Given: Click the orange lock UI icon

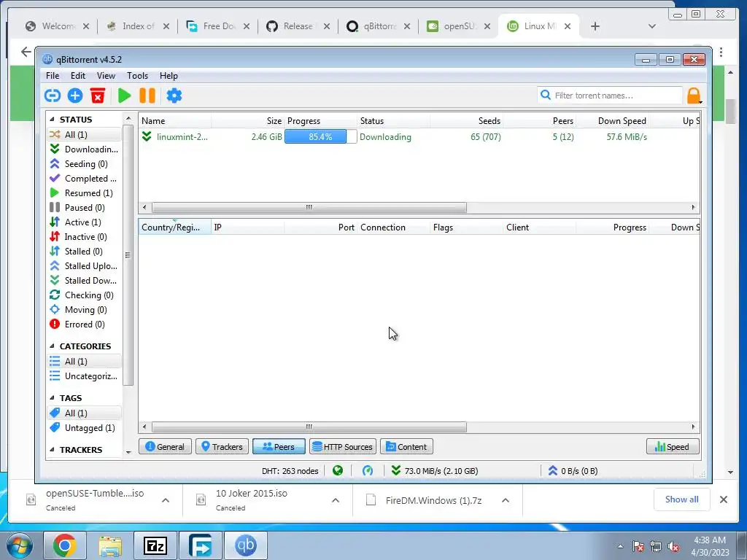Looking at the screenshot, I should coord(694,96).
